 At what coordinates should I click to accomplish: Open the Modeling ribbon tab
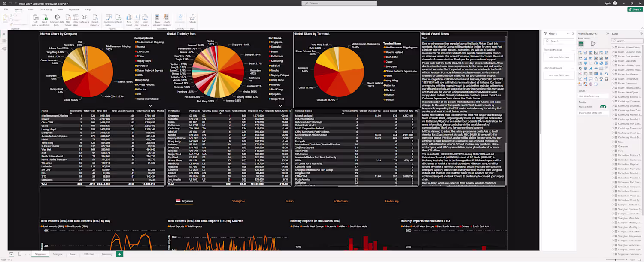tap(46, 9)
